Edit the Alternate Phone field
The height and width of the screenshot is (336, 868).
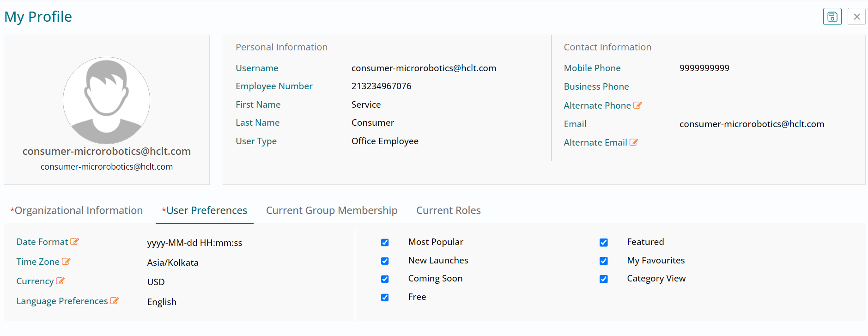click(x=637, y=105)
